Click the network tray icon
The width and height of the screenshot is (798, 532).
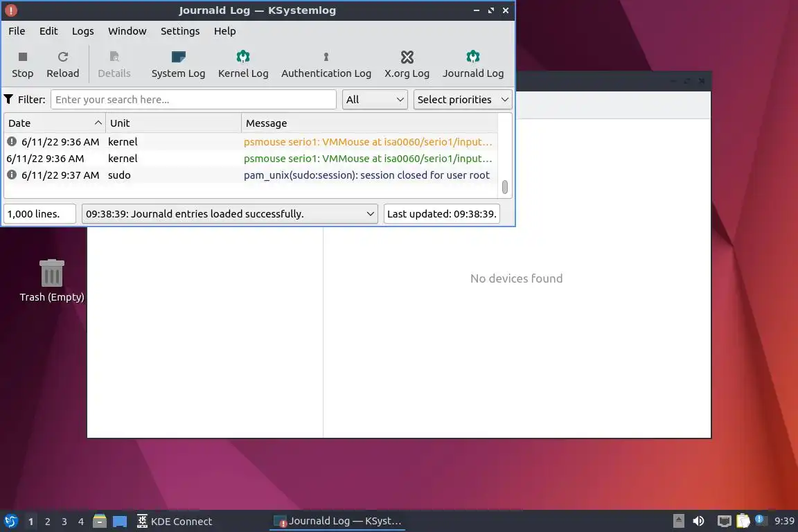(724, 522)
